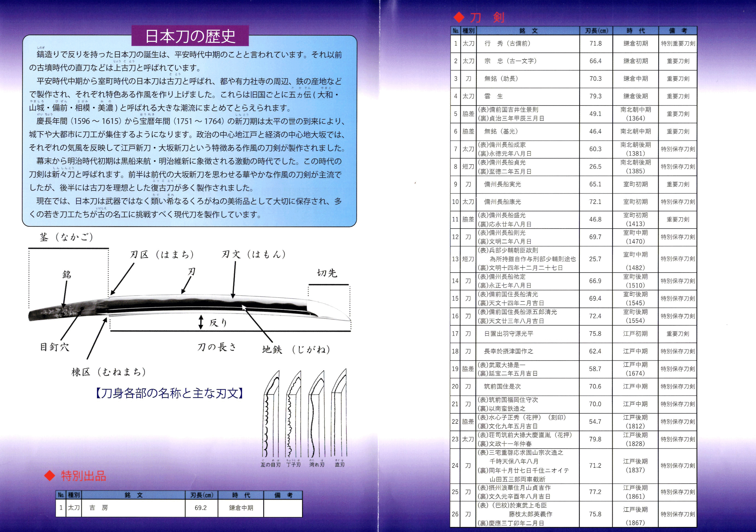
Task: Click the red diamond beside 特別出品
Action: (49, 475)
